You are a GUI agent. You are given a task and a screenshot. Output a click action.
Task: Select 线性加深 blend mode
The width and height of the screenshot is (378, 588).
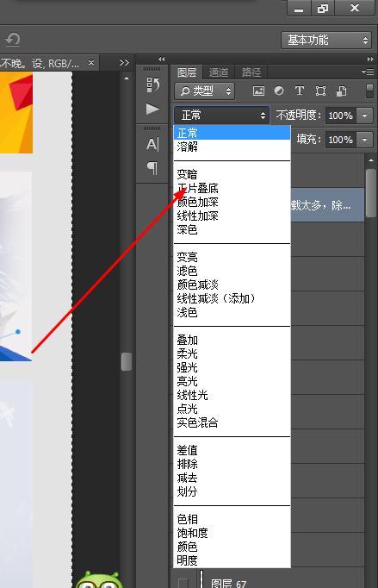[232, 216]
